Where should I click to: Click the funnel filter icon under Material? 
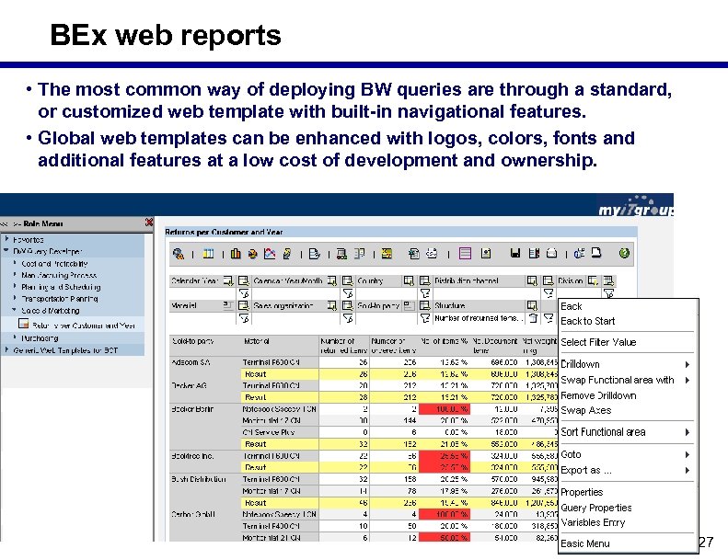[244, 318]
